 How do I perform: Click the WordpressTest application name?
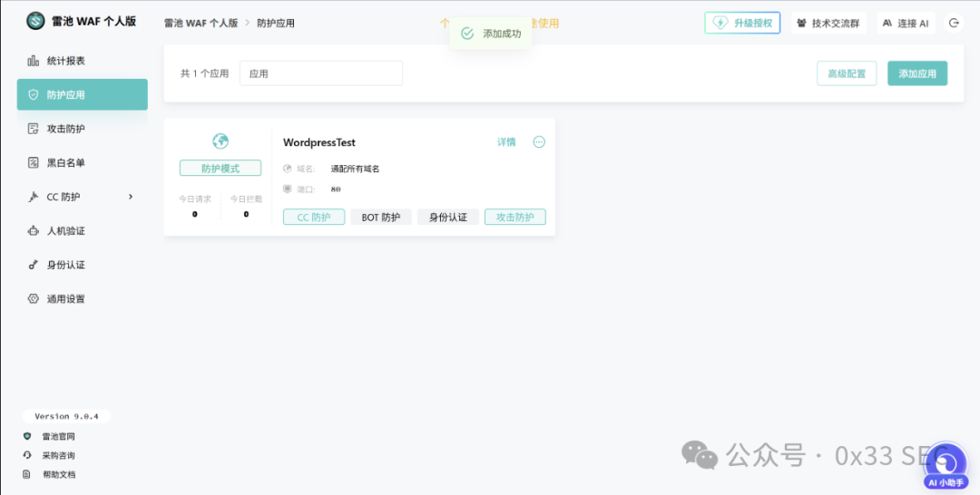[x=319, y=142]
